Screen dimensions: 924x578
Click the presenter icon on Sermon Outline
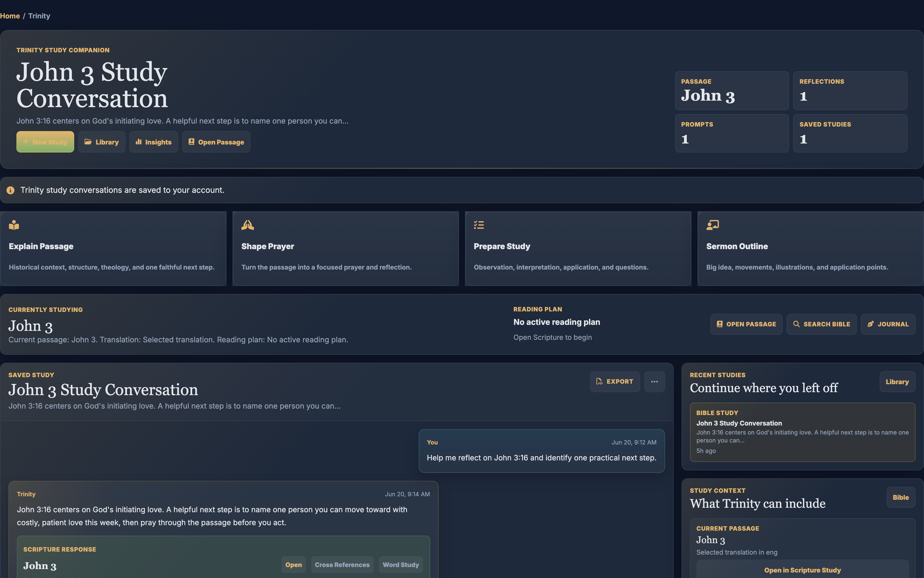coord(712,225)
